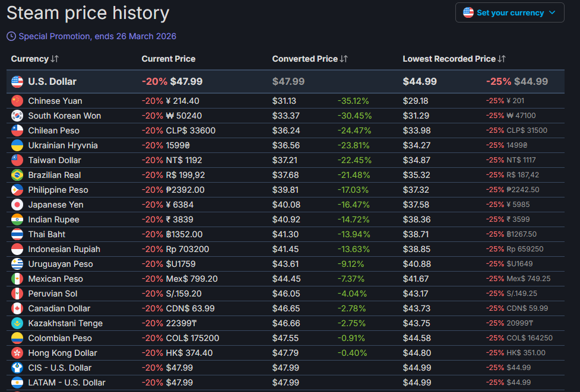
Task: Click the chevron arrow in Set your currency
Action: (552, 12)
